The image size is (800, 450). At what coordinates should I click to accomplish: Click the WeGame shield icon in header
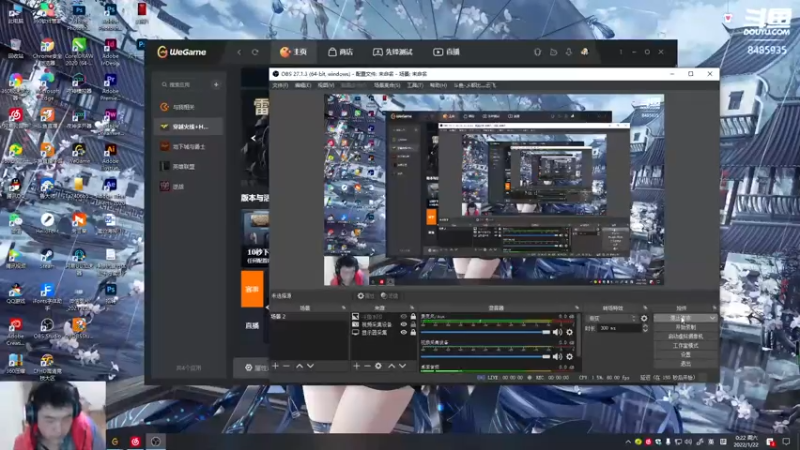click(x=537, y=52)
